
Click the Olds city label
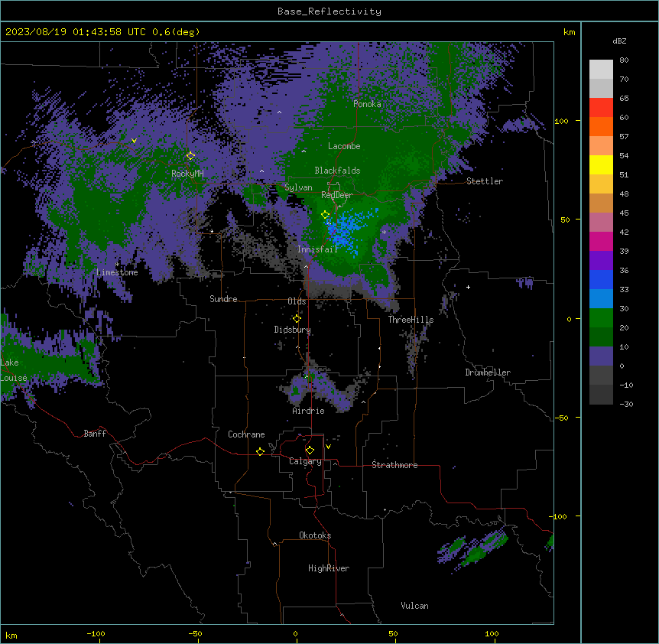[x=297, y=301]
